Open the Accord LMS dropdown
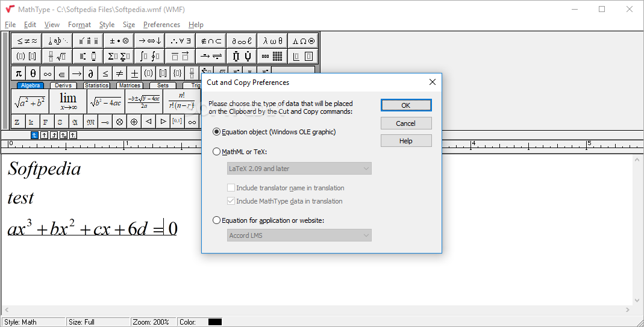The image size is (644, 327). (x=299, y=235)
